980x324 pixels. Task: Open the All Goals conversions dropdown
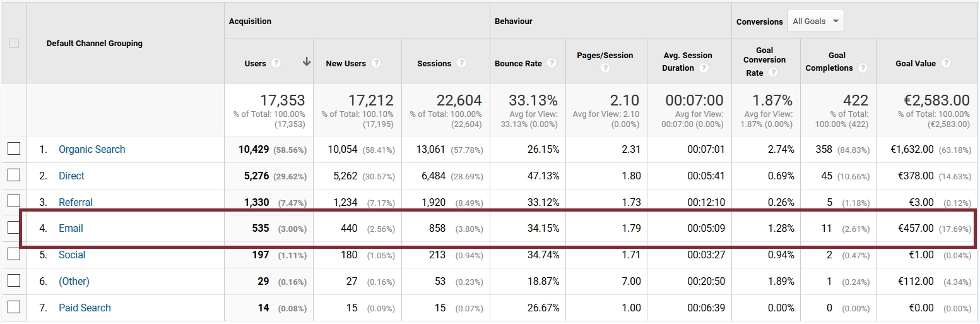pos(815,21)
